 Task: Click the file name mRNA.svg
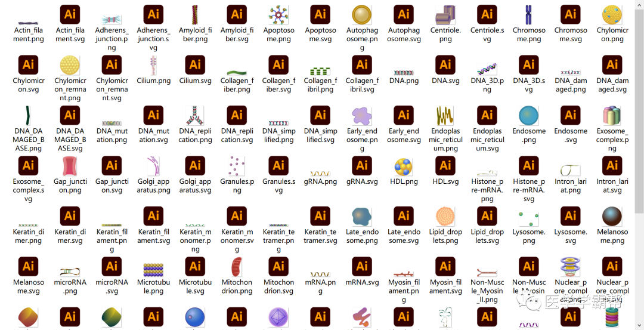pyautogui.click(x=362, y=282)
